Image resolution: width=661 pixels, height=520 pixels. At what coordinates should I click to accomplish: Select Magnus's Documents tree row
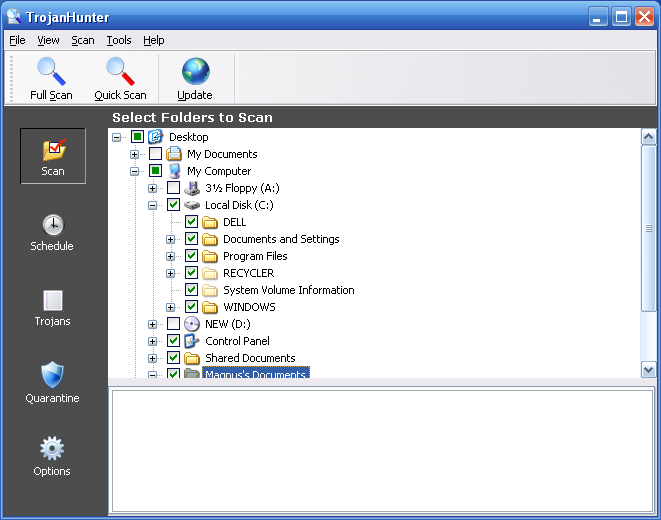256,373
